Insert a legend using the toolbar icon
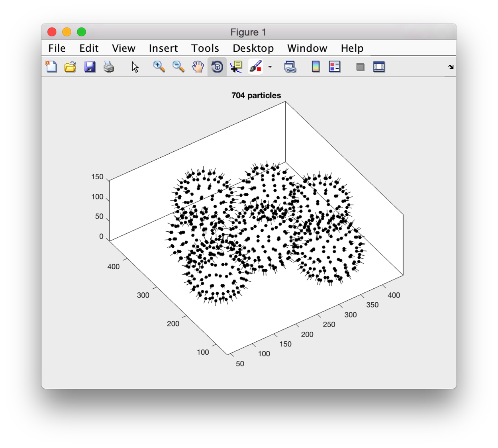Viewport: 498px width, 448px height. click(335, 67)
